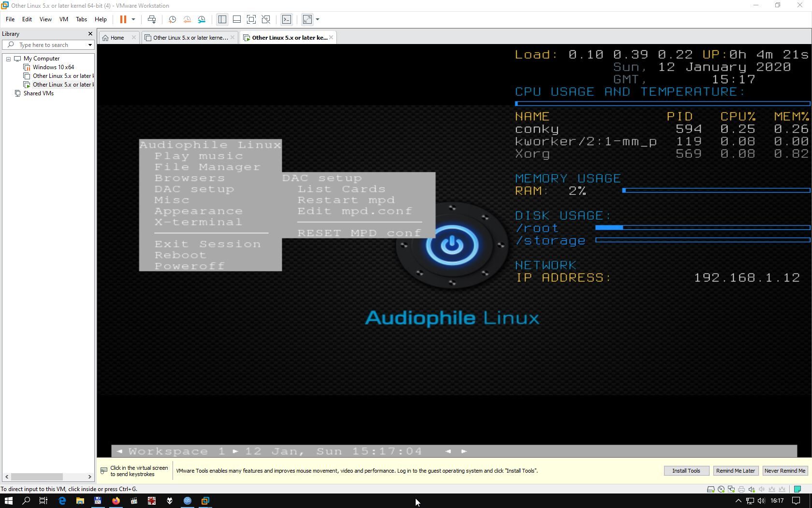Click the CD/DVD device status icon

point(721,489)
